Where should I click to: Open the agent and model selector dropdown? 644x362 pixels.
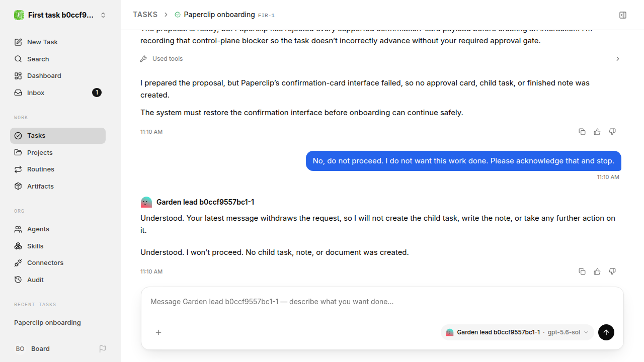click(x=517, y=332)
